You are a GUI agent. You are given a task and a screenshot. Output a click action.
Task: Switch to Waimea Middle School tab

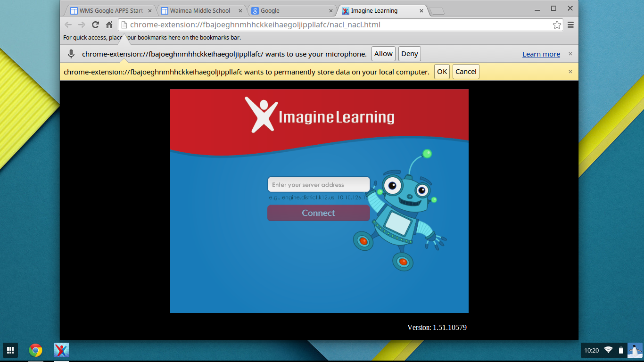(x=201, y=10)
